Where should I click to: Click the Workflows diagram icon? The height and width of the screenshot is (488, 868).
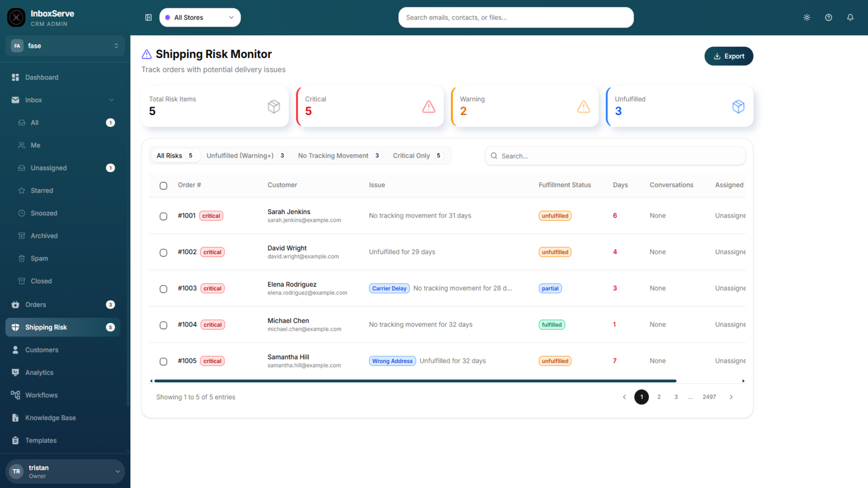15,395
